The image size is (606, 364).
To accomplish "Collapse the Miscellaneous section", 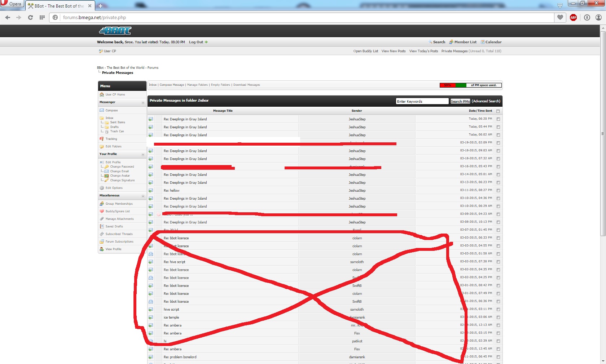I will [x=143, y=196].
